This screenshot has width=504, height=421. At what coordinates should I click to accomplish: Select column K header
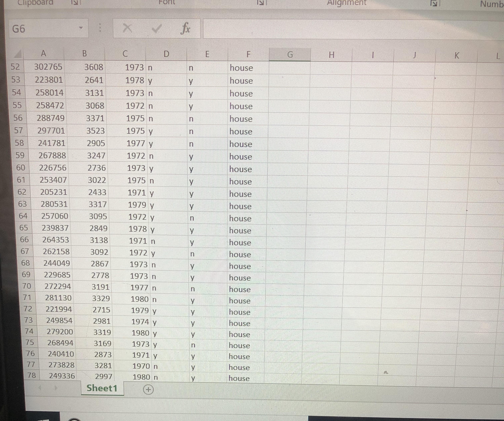tap(456, 56)
